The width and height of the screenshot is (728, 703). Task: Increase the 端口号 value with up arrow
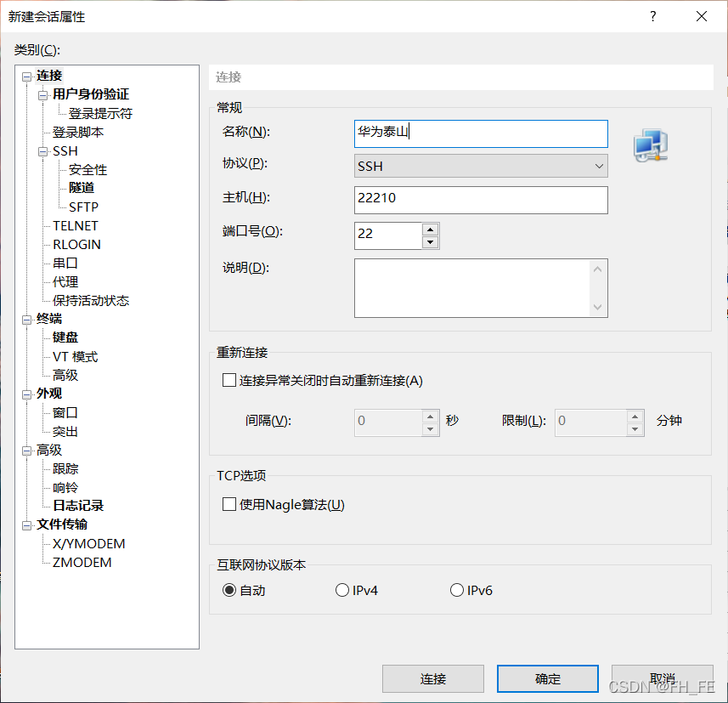pyautogui.click(x=431, y=230)
